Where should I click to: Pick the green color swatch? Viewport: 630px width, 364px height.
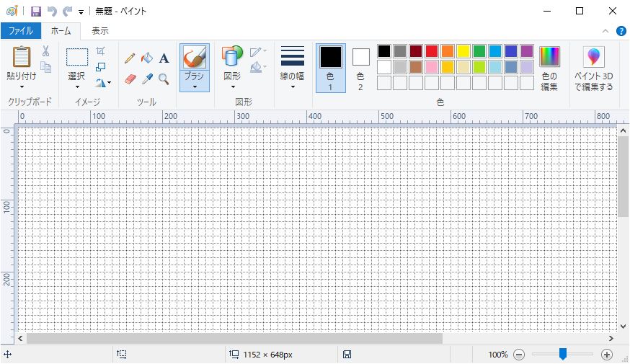[x=479, y=51]
